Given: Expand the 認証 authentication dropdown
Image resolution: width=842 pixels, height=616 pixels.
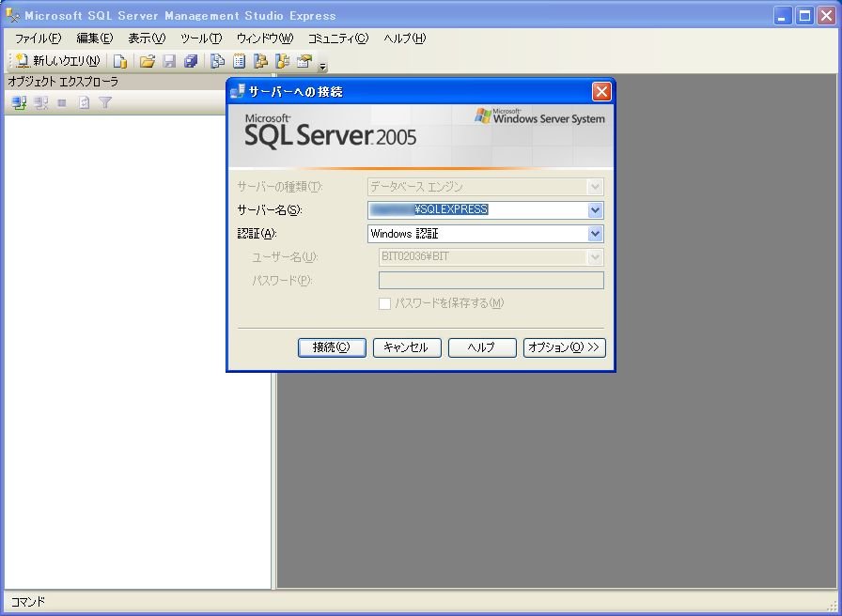Looking at the screenshot, I should (595, 234).
